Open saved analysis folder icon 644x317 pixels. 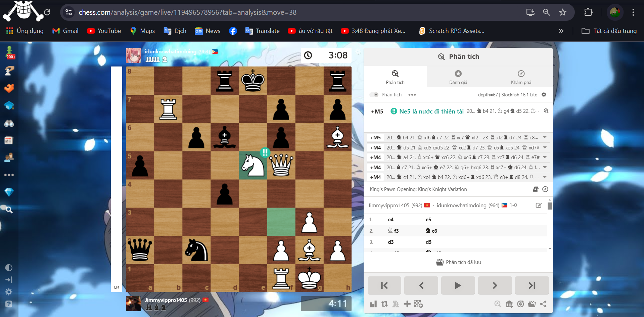pyautogui.click(x=532, y=304)
